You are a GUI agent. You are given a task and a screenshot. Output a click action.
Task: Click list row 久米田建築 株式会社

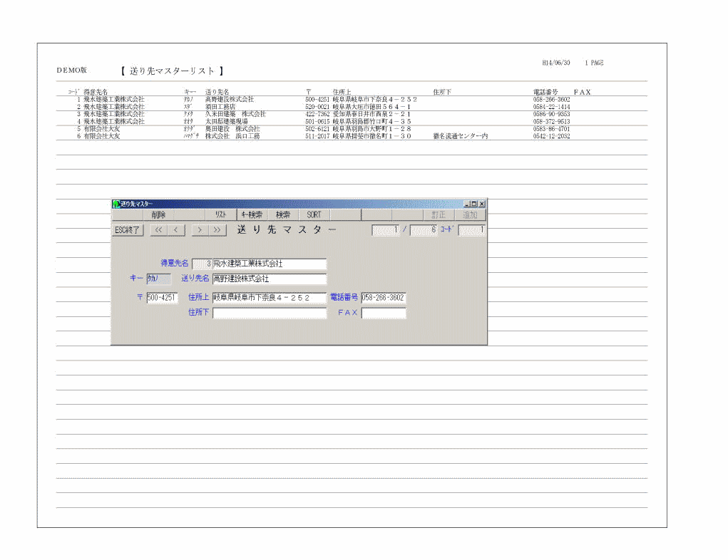pos(235,114)
